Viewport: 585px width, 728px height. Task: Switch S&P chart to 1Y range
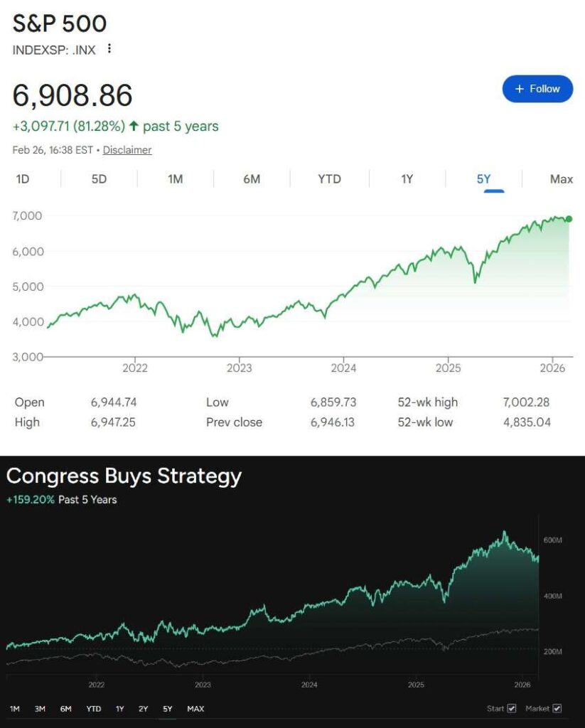click(407, 179)
